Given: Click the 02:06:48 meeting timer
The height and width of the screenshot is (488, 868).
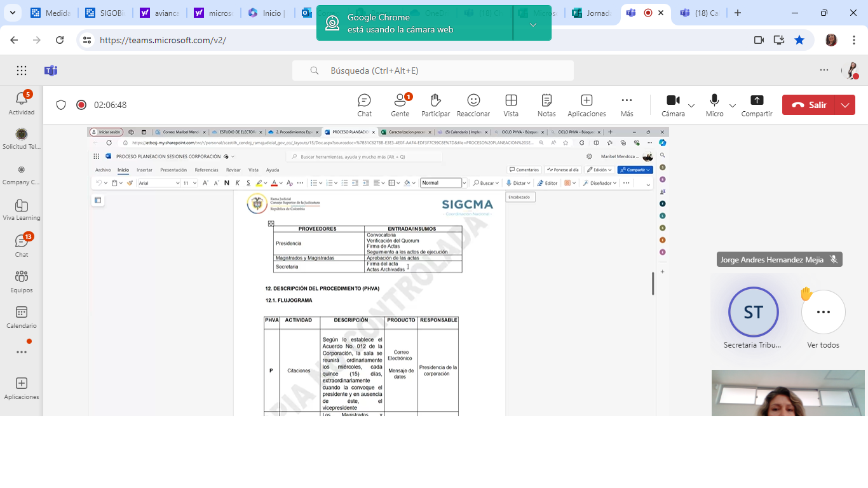Looking at the screenshot, I should (x=110, y=105).
